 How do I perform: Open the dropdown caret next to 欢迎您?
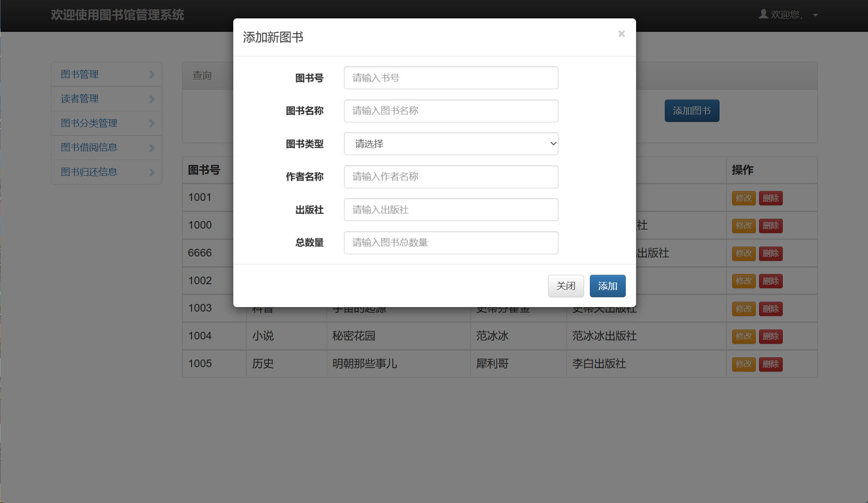click(x=815, y=15)
